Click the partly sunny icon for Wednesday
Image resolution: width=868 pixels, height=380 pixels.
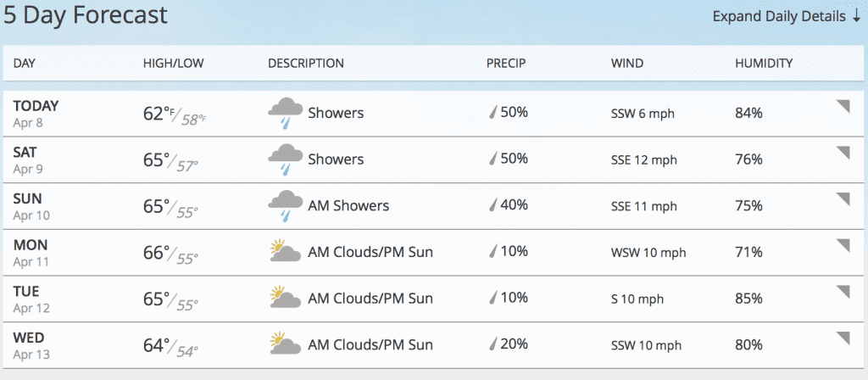285,344
